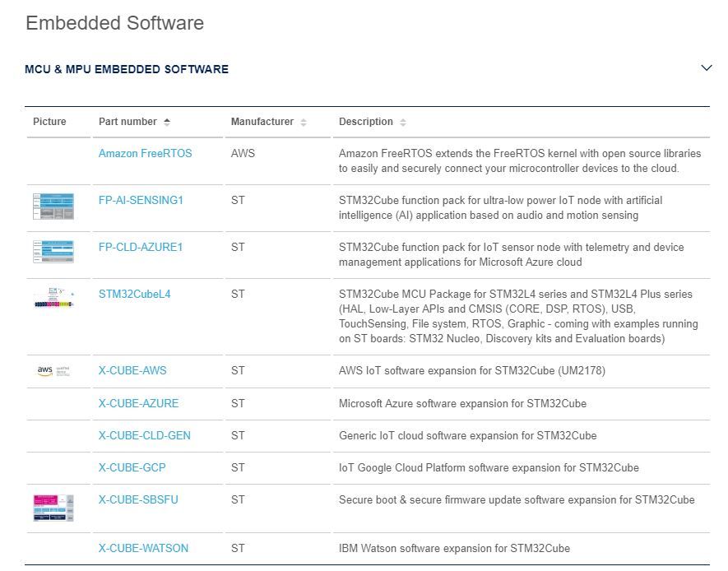View the X-CUBE-SBSFU thumbnail picture
The height and width of the screenshot is (571, 728).
click(x=53, y=508)
